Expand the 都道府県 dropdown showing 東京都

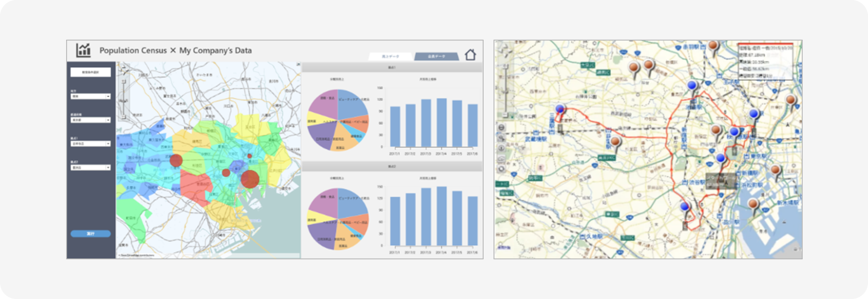click(x=91, y=120)
